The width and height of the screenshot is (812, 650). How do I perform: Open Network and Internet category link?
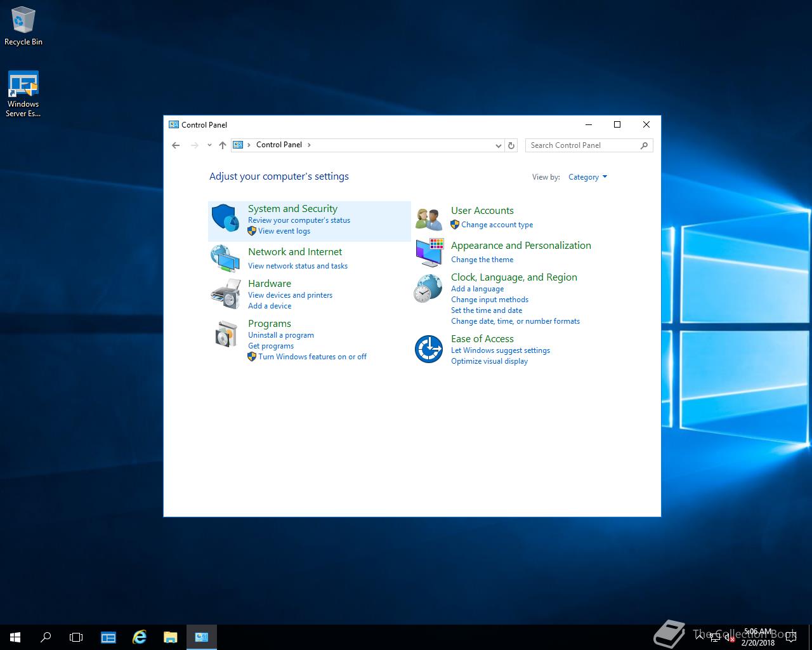coord(295,252)
